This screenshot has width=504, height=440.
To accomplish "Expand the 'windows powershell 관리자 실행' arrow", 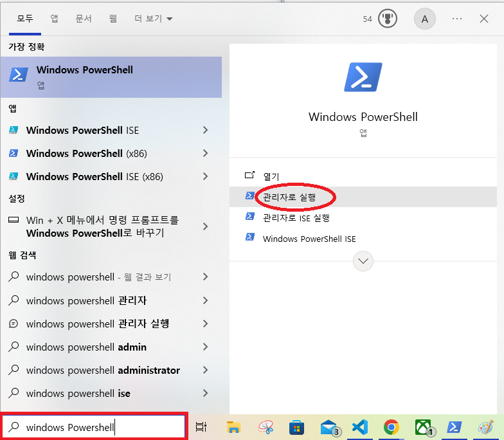I will pyautogui.click(x=206, y=324).
